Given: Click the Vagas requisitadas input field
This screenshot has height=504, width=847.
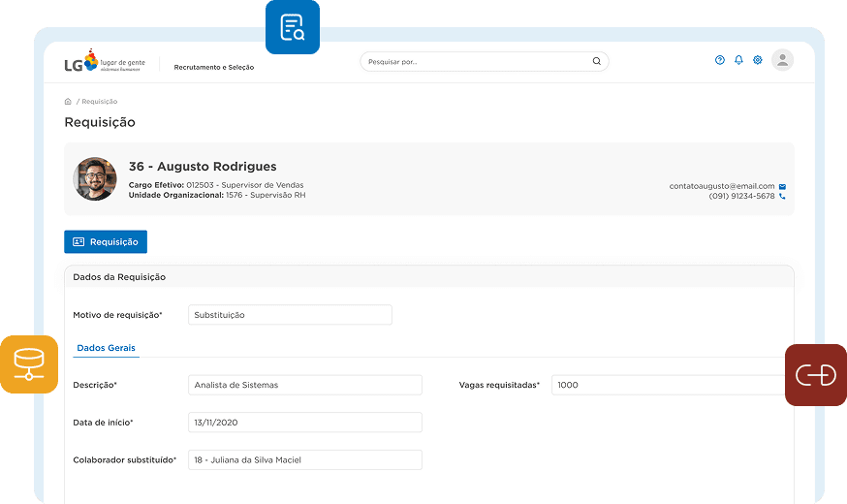Looking at the screenshot, I should point(668,385).
